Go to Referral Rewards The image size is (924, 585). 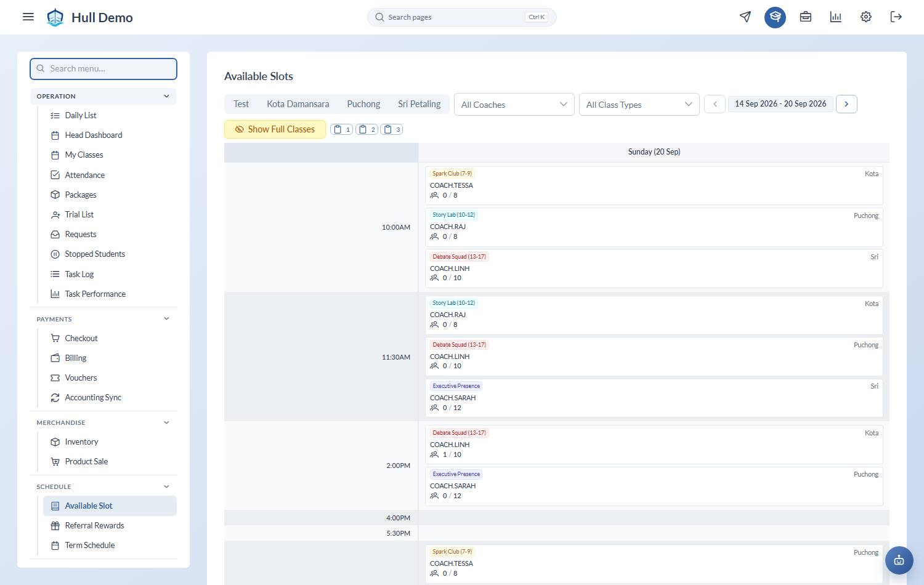(x=110, y=525)
